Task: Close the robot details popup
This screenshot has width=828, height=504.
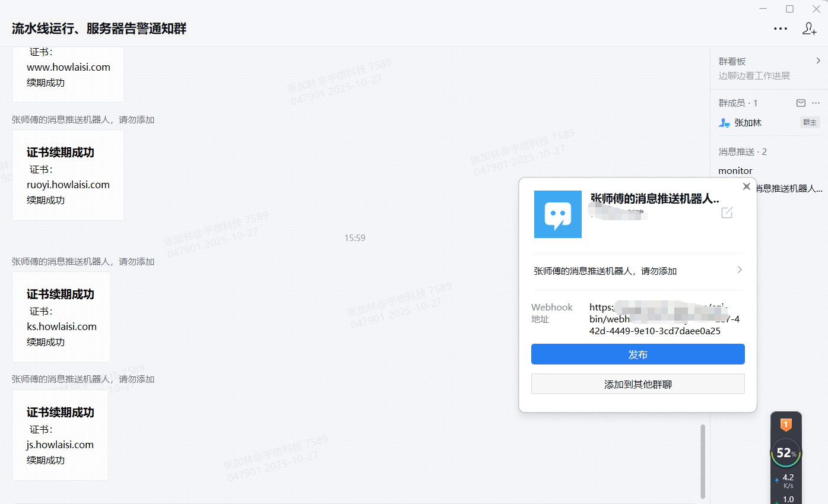Action: (747, 187)
